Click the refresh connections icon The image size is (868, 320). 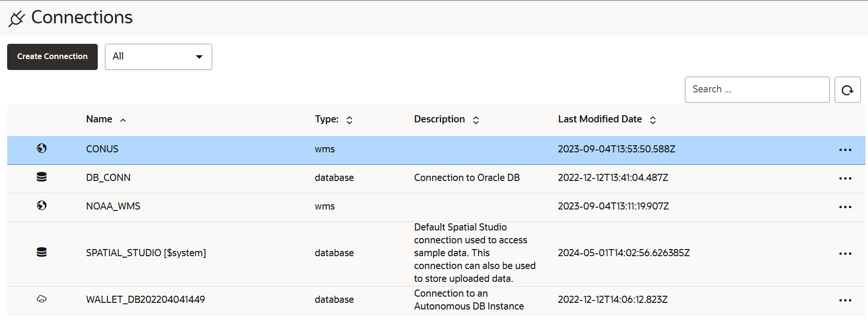[847, 90]
